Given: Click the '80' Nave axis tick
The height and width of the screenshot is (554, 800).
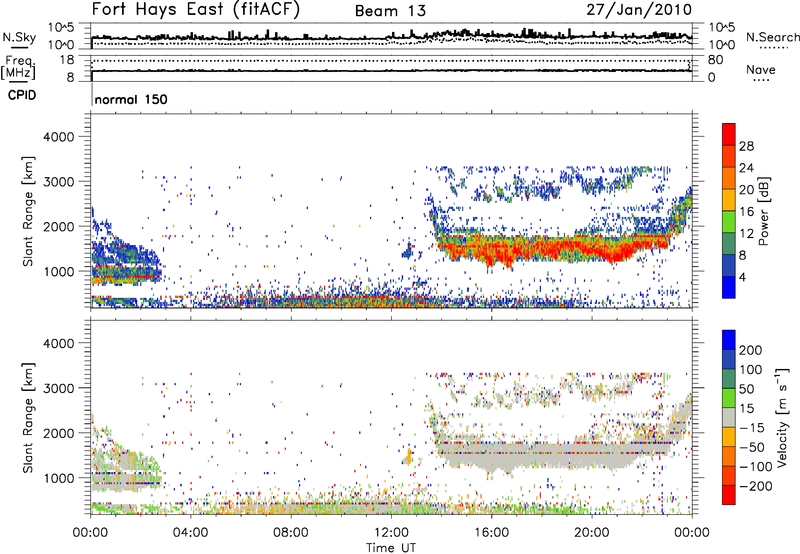Looking at the screenshot, I should pyautogui.click(x=715, y=60).
